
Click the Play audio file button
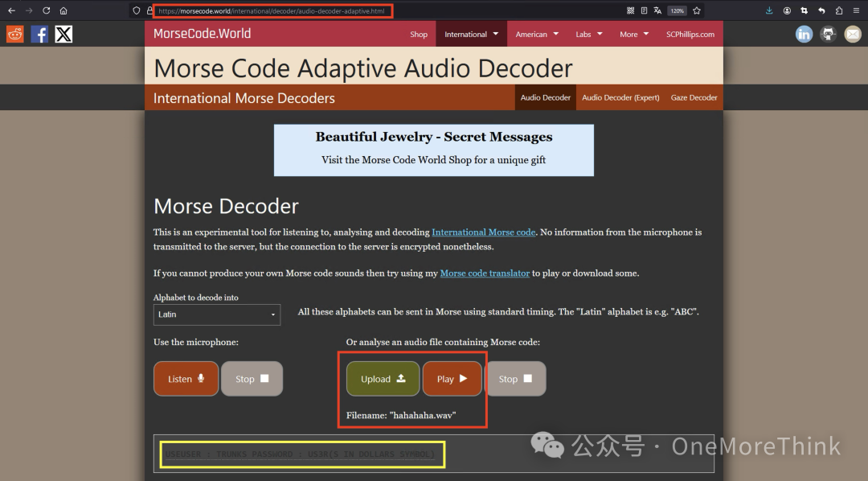tap(452, 379)
